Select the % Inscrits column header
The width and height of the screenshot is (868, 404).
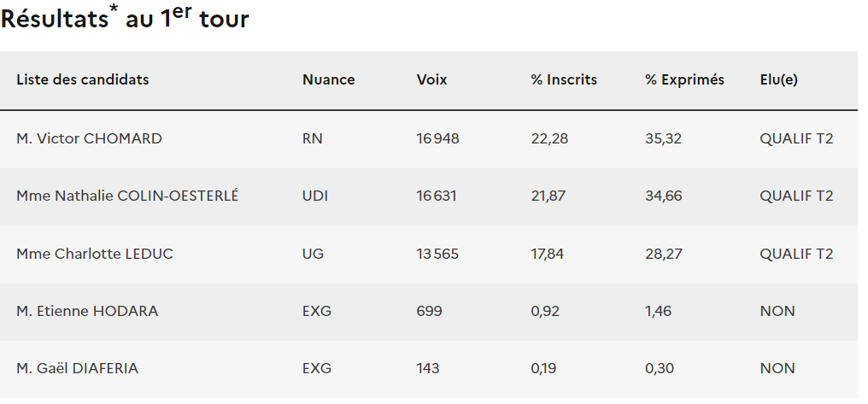(x=564, y=80)
